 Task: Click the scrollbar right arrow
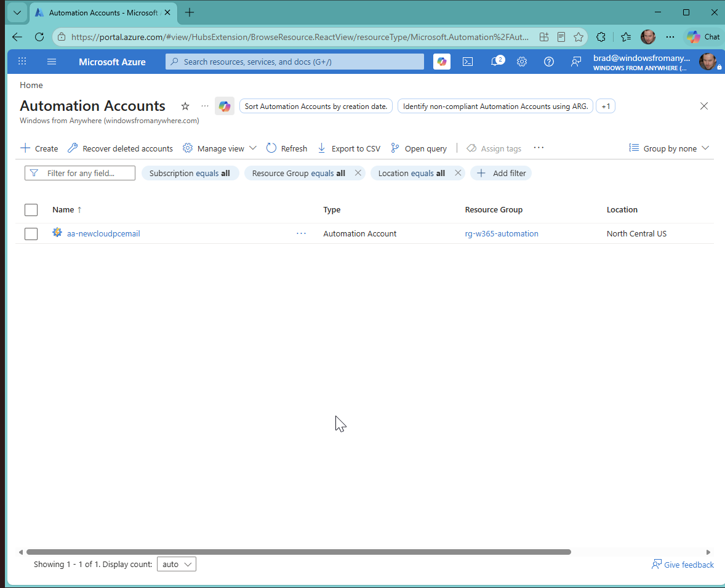708,552
